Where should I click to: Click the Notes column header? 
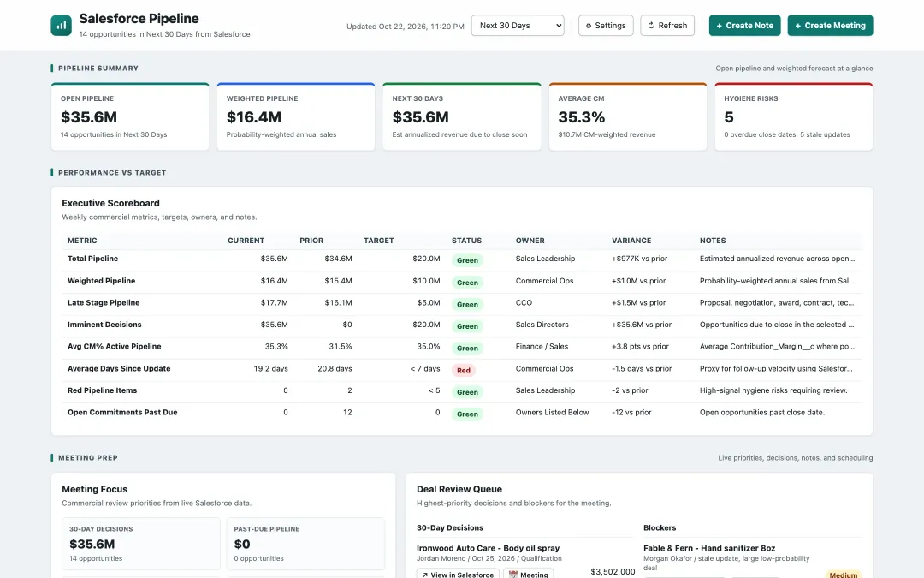(713, 241)
